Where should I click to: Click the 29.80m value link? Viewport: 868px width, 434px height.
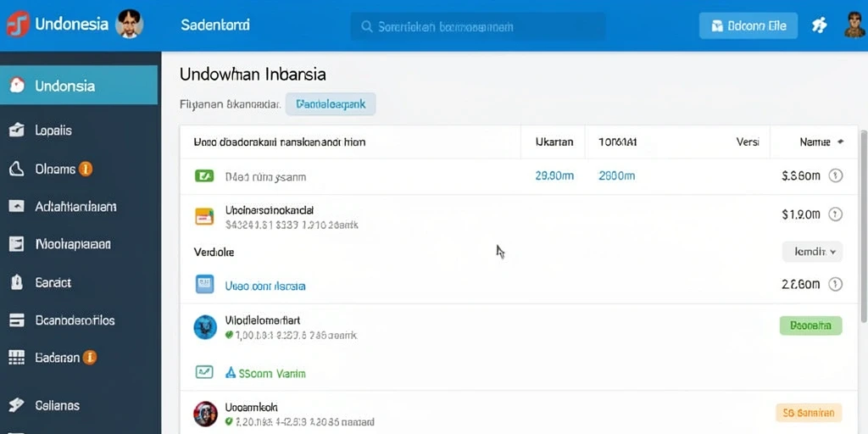click(x=554, y=176)
